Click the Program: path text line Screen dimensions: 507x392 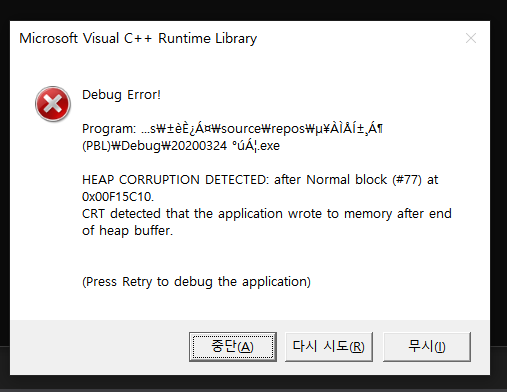[x=232, y=129]
